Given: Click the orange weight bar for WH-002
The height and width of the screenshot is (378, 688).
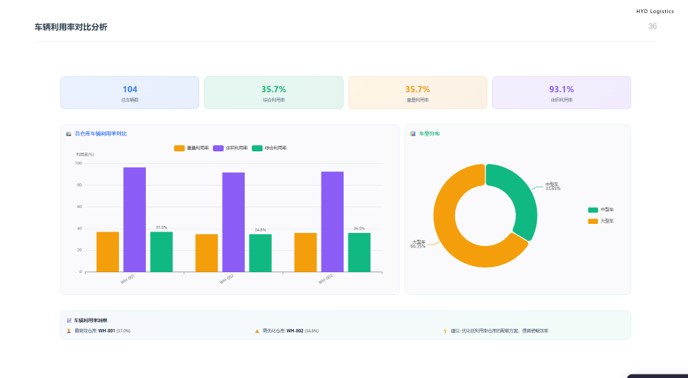Looking at the screenshot, I should [207, 253].
